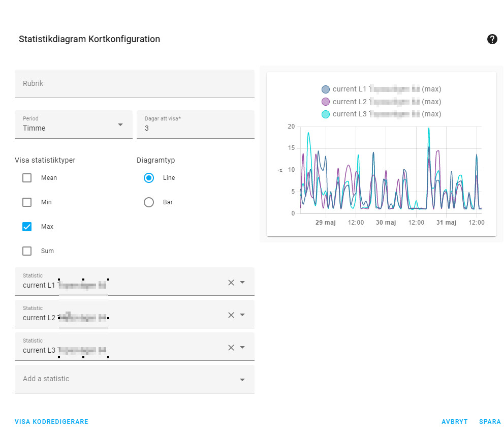504x434 pixels.
Task: Open VISA KODREDIGERARE code editor
Action: click(x=51, y=422)
